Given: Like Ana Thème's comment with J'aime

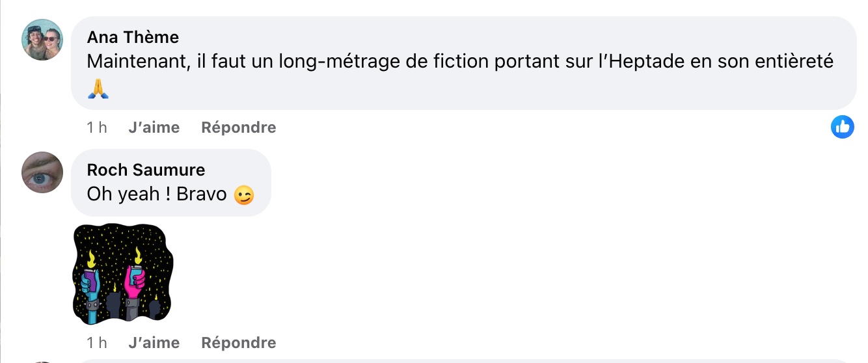Looking at the screenshot, I should [154, 128].
